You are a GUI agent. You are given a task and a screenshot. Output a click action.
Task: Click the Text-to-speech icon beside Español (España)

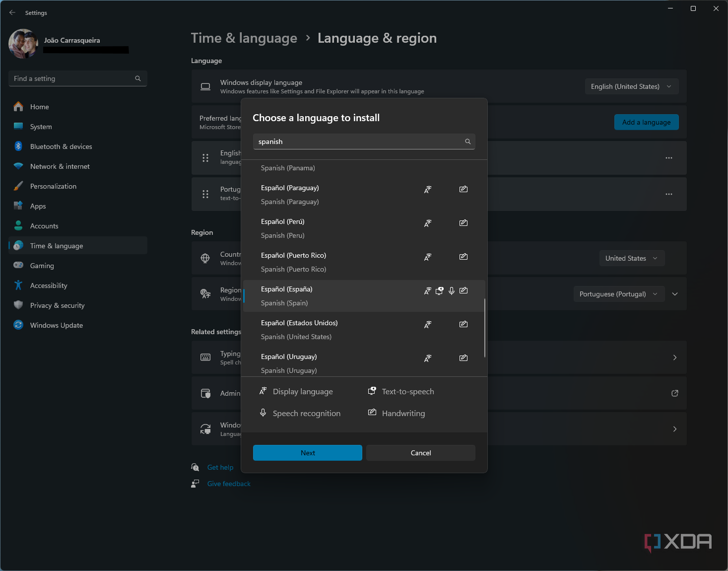(x=440, y=290)
